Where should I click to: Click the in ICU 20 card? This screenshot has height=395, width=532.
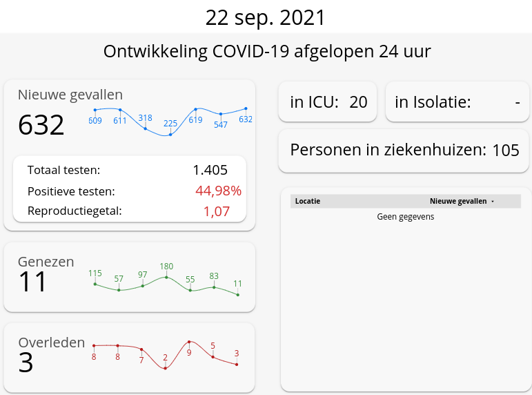pos(328,102)
